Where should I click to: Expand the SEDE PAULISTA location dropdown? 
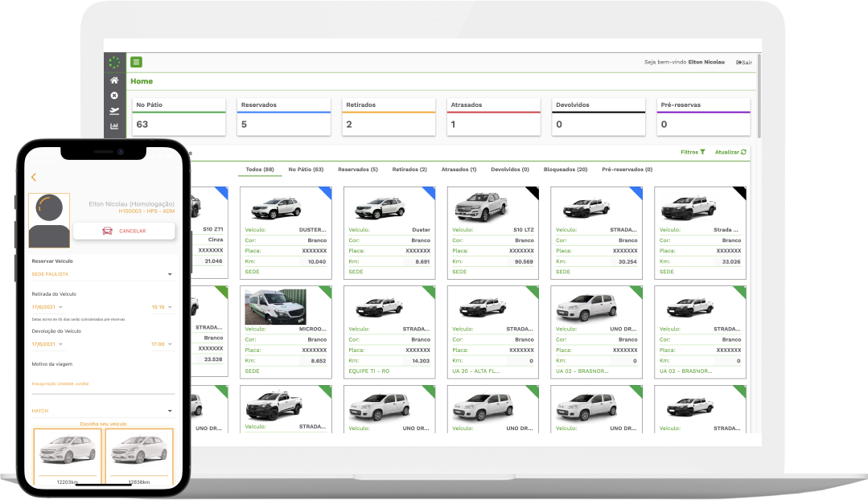(x=102, y=274)
